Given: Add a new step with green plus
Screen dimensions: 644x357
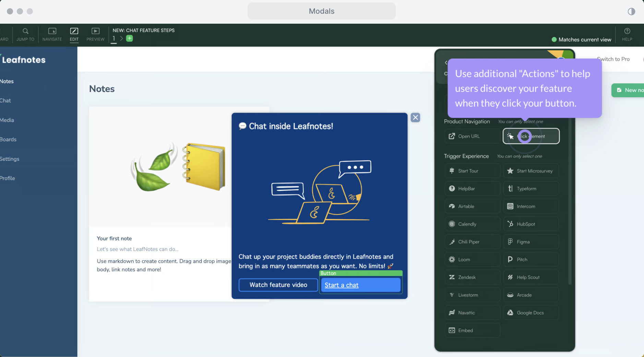Looking at the screenshot, I should (129, 38).
